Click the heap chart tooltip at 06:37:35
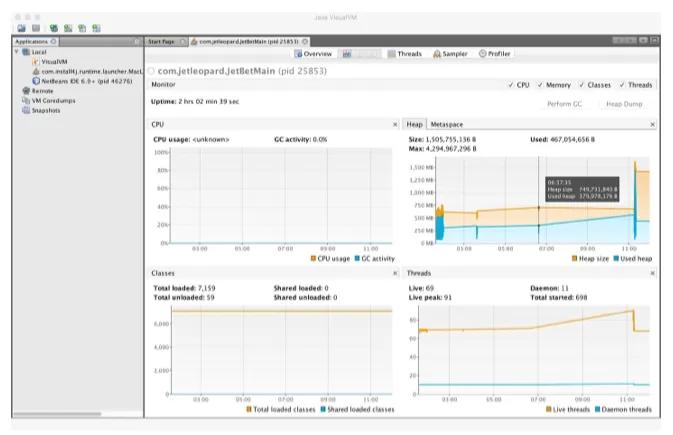673x435 pixels. (x=582, y=189)
